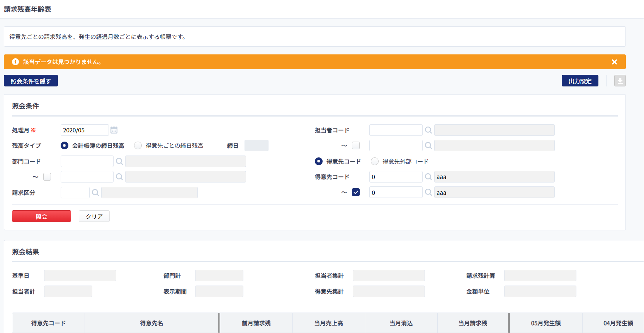The height and width of the screenshot is (333, 644).
Task: Click the 部門コード range end input field
Action: point(87,177)
